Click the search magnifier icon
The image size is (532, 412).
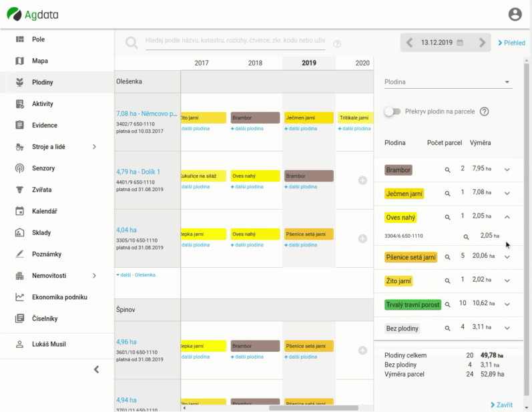(131, 43)
